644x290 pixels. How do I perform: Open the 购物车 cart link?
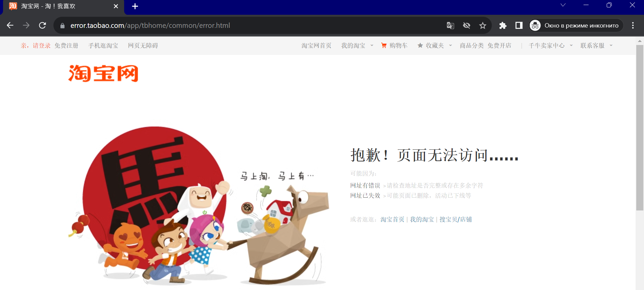coord(398,46)
